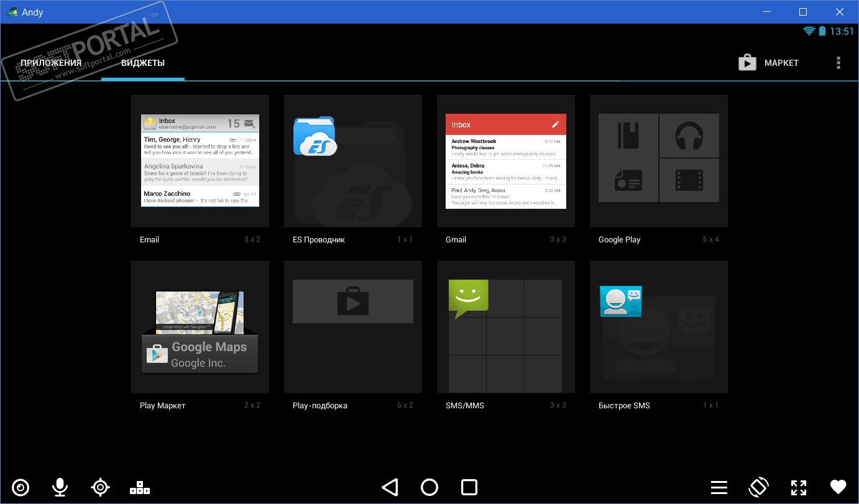
Task: Click the SMS/MMS widget label
Action: point(465,405)
